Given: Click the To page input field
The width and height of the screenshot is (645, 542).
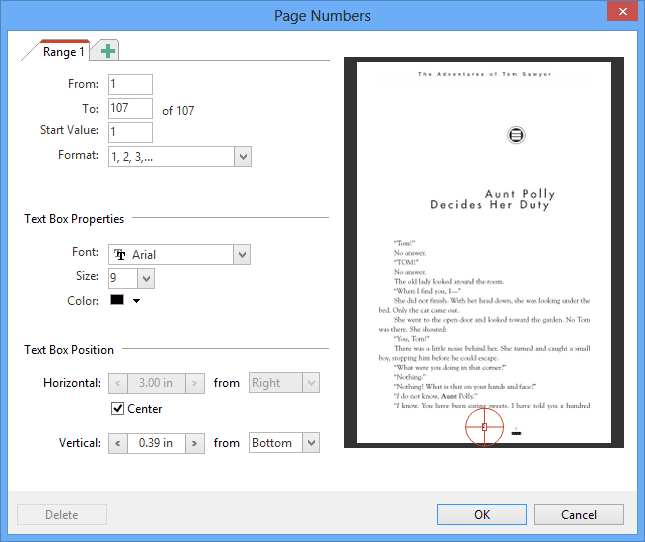Looking at the screenshot, I should pos(130,109).
